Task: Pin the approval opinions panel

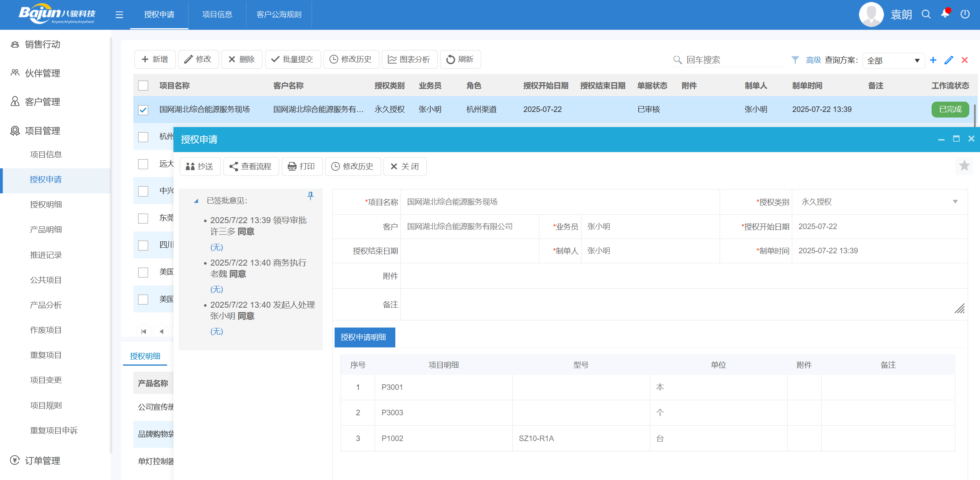Action: (x=311, y=196)
